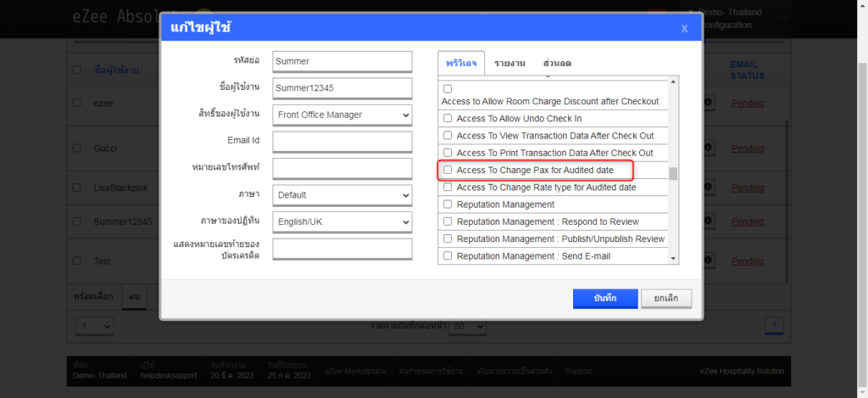Image resolution: width=868 pixels, height=398 pixels.
Task: Click the info icon in the Test row
Action: 708,260
